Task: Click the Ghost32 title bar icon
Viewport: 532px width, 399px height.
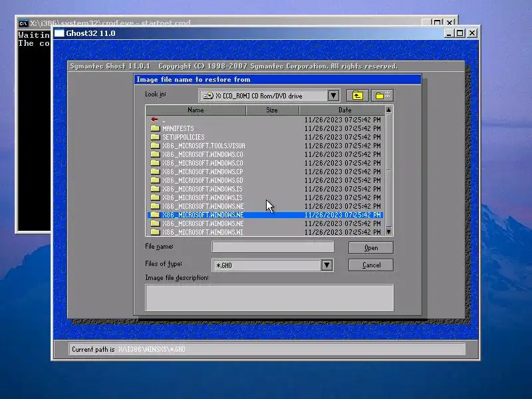Action: [59, 33]
